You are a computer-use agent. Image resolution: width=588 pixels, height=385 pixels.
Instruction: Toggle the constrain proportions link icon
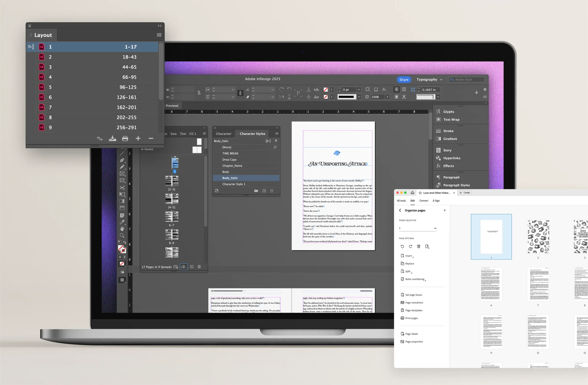[x=240, y=93]
